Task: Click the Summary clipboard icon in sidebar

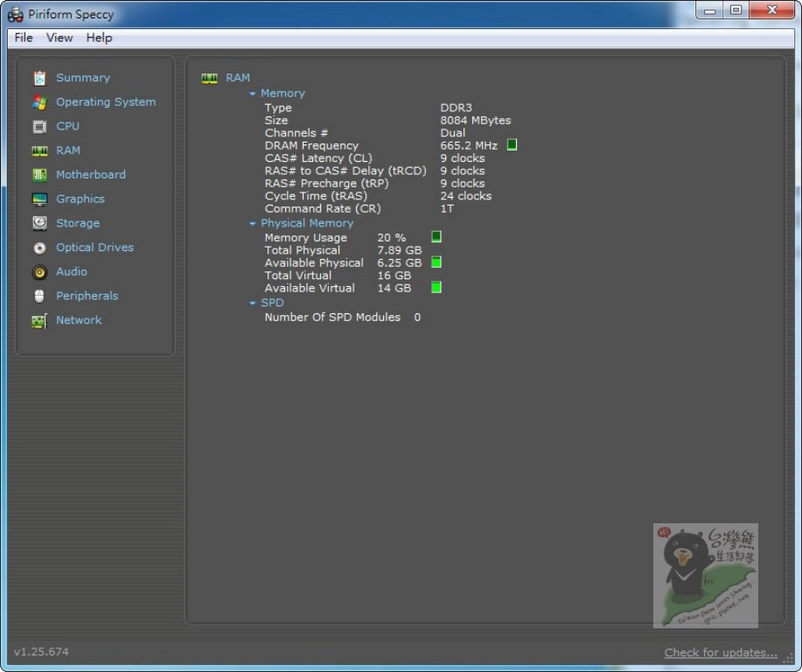Action: tap(39, 78)
